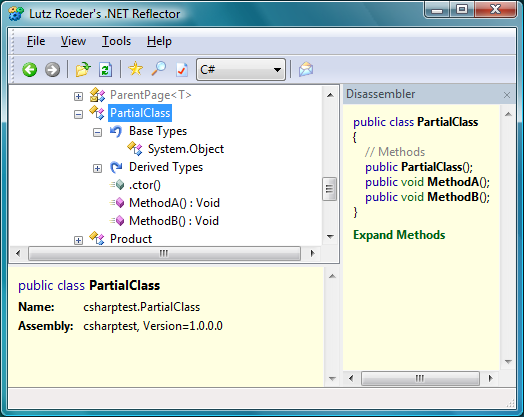Open the File menu
The width and height of the screenshot is (524, 417).
36,41
